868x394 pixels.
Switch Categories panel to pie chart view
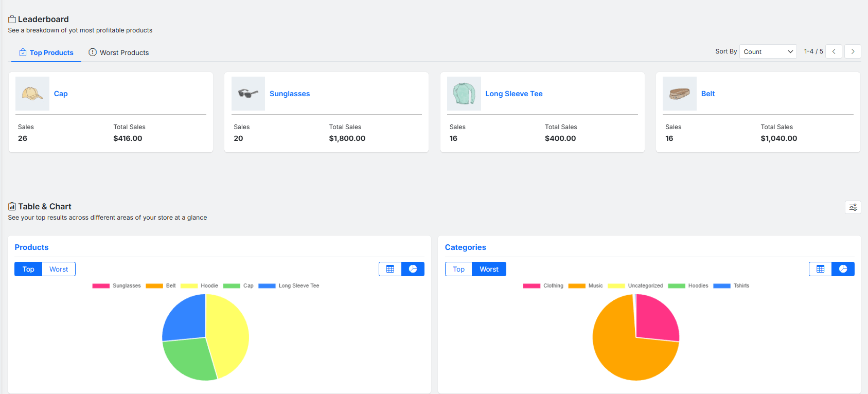tap(843, 269)
